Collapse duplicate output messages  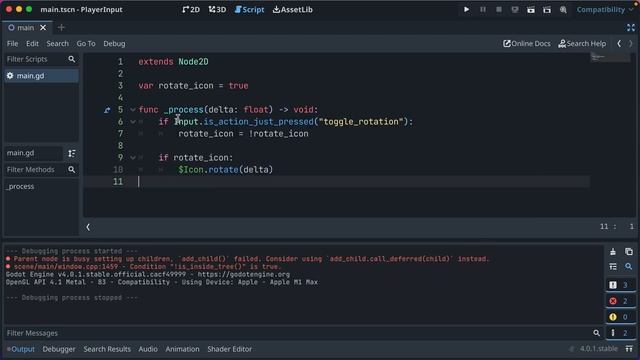point(613,267)
